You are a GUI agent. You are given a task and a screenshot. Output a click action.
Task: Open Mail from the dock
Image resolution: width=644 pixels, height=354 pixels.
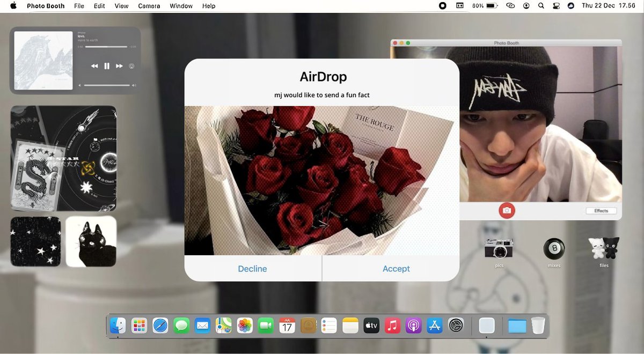click(202, 325)
